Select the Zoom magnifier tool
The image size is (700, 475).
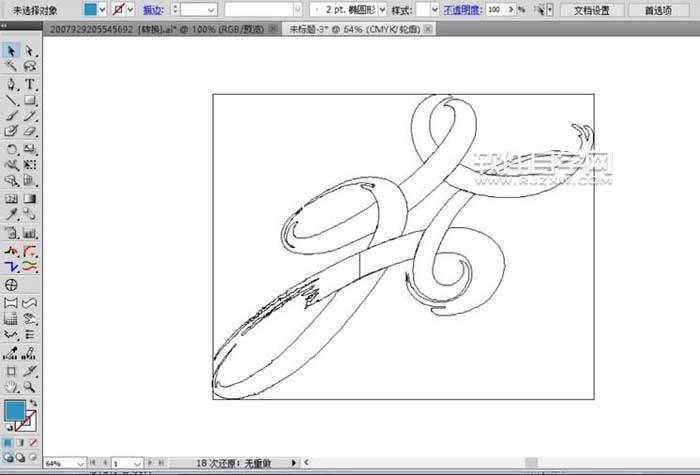click(x=29, y=387)
